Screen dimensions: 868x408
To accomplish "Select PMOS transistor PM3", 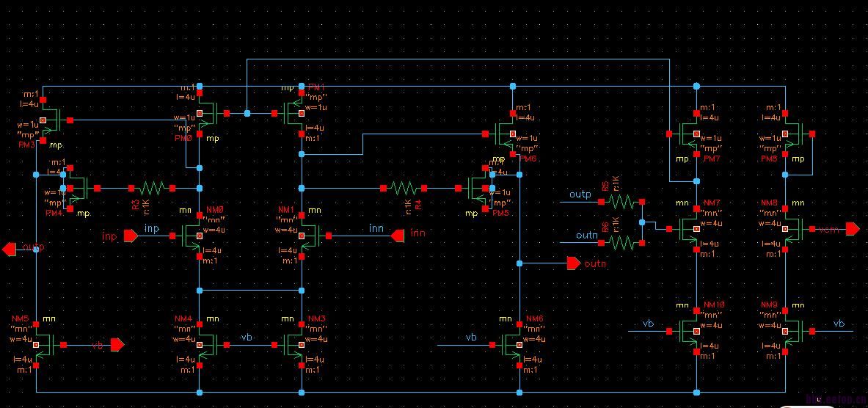I will pos(50,120).
